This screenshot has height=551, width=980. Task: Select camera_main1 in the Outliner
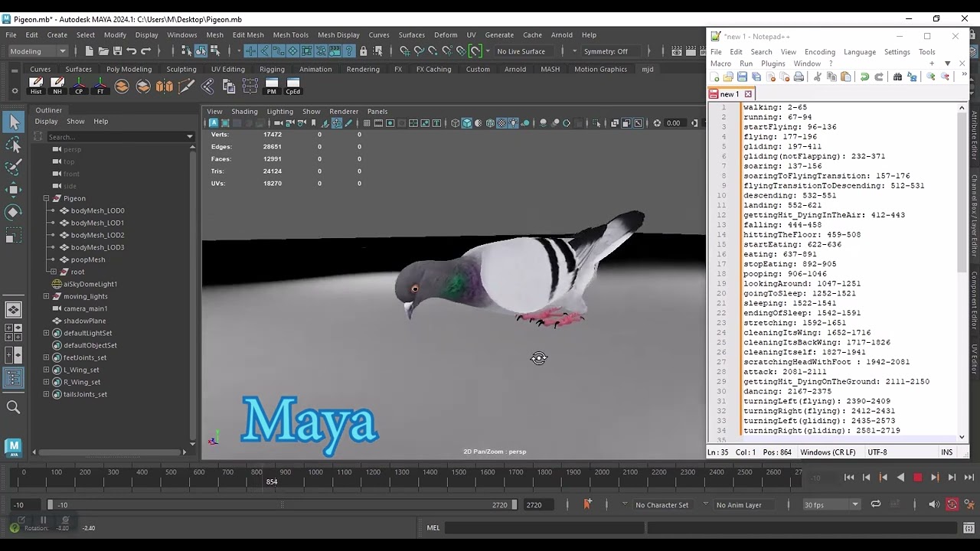pyautogui.click(x=86, y=308)
